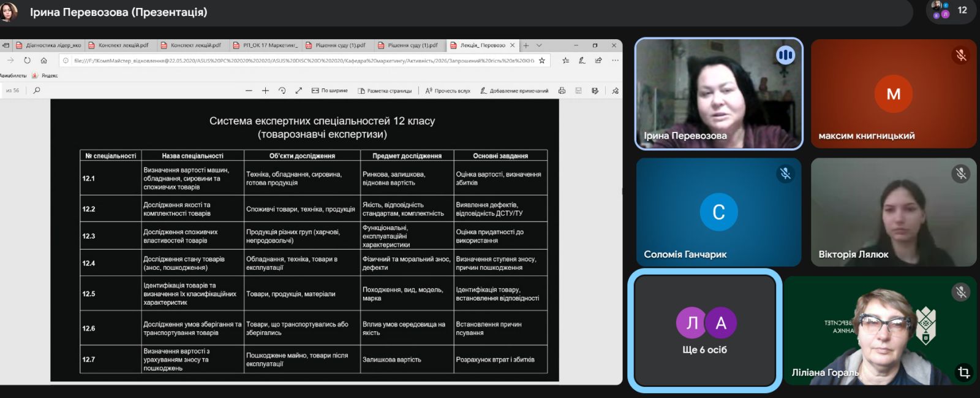
Task: Zoom in the PDF with plus icon
Action: [x=265, y=91]
